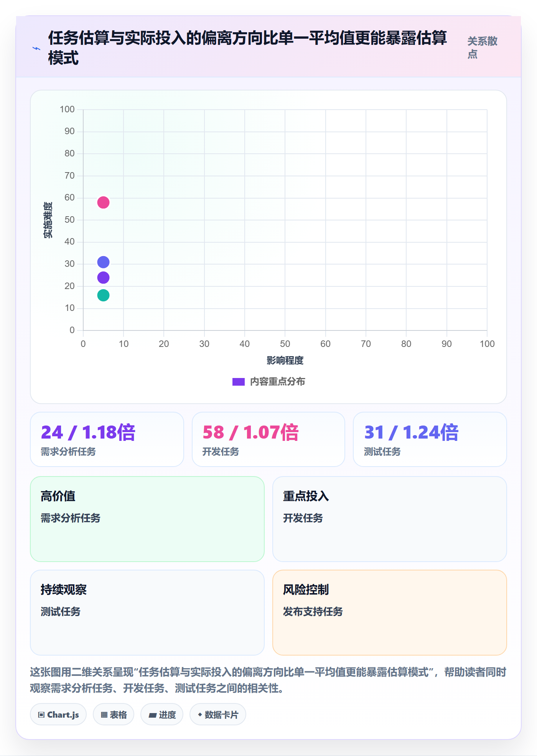Select the 风险控制 quadrant card
The image size is (537, 756).
(390, 613)
